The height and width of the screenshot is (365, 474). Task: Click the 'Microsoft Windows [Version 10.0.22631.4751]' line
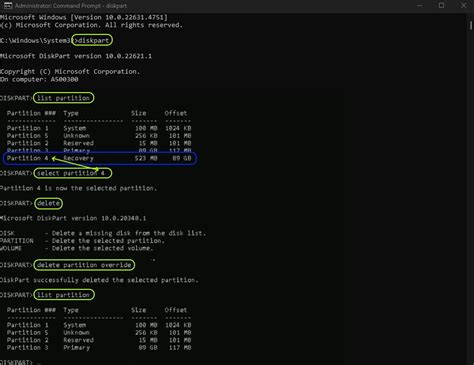[84, 17]
